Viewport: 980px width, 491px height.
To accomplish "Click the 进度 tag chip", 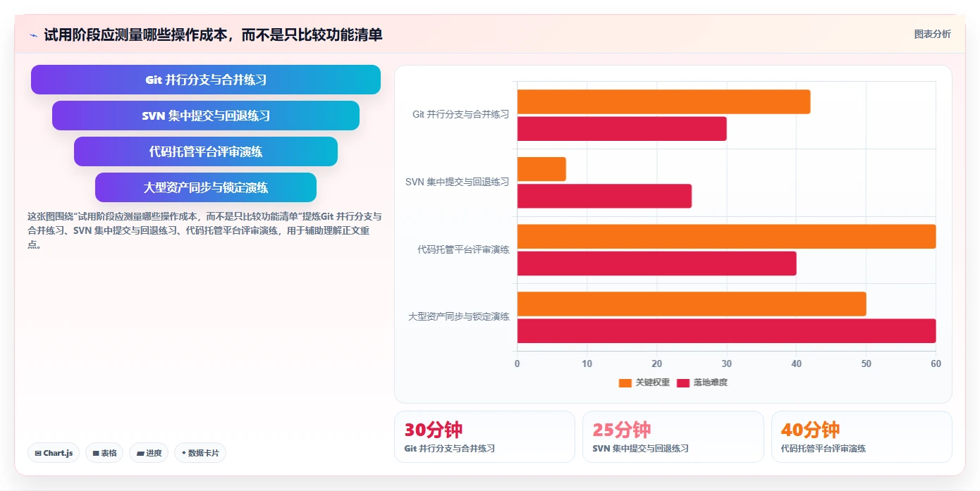I will pos(149,453).
